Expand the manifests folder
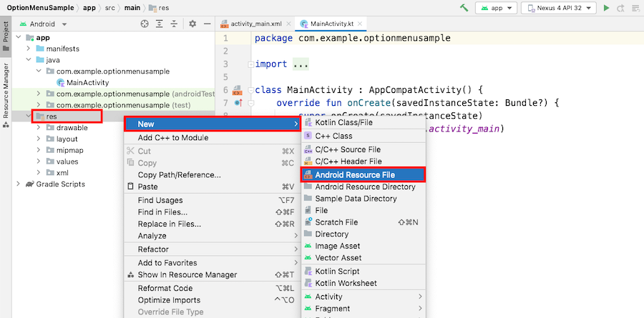644x318 pixels. 29,49
